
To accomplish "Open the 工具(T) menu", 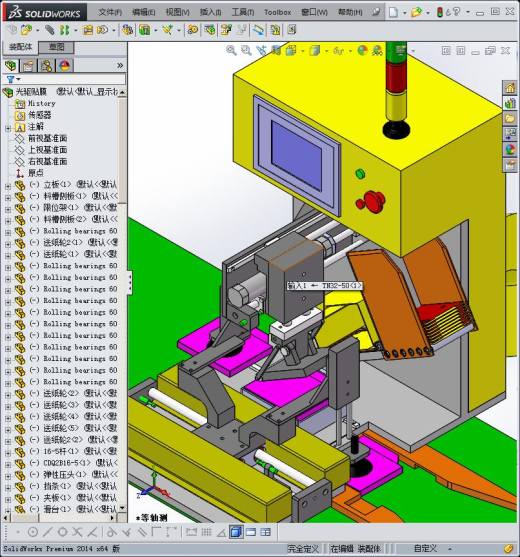I will pyautogui.click(x=243, y=12).
